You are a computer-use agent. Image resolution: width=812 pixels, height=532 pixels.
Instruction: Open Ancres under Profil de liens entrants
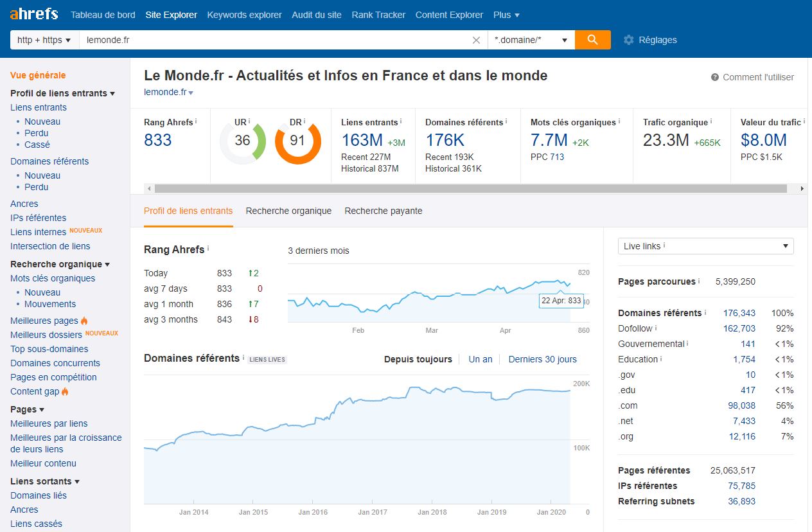point(24,204)
